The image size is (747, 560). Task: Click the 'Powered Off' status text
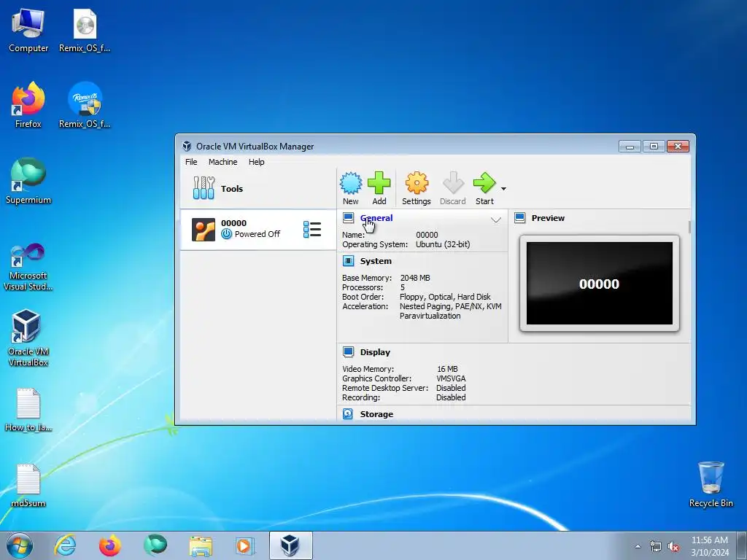point(258,234)
